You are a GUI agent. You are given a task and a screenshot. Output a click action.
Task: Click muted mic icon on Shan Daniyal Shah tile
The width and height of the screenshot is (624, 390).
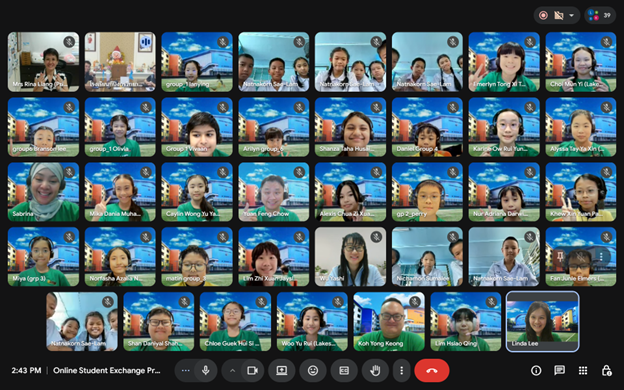tap(184, 302)
